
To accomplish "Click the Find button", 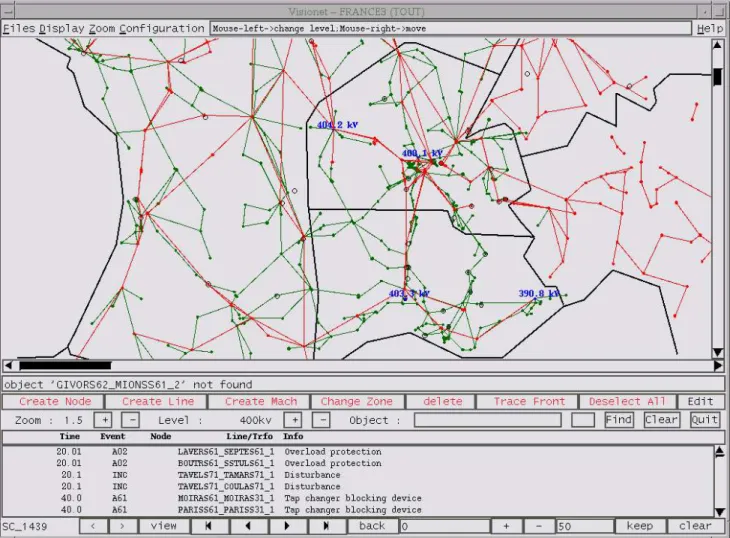I will pyautogui.click(x=618, y=420).
